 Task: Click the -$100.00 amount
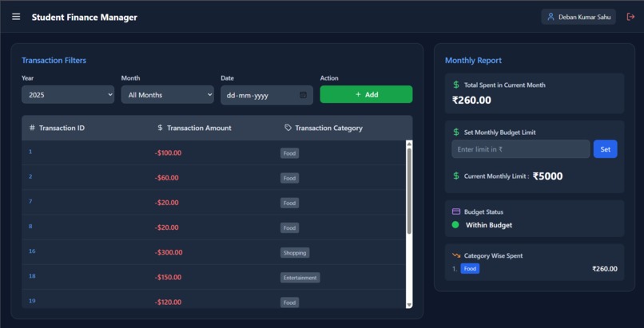(168, 153)
